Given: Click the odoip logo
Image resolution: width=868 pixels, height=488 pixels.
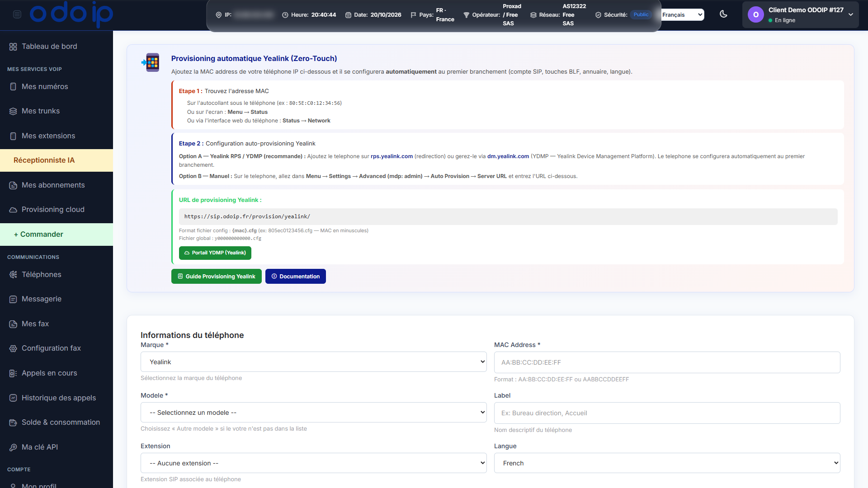Looking at the screenshot, I should point(71,14).
